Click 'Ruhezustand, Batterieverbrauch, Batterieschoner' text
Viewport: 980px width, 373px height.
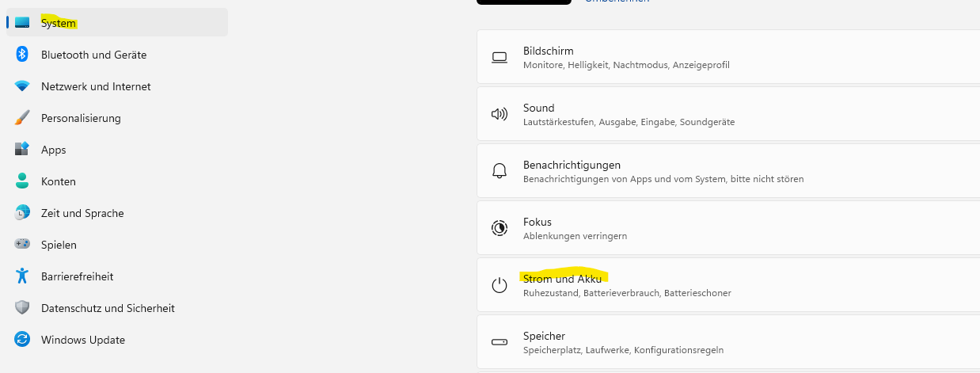(x=627, y=293)
